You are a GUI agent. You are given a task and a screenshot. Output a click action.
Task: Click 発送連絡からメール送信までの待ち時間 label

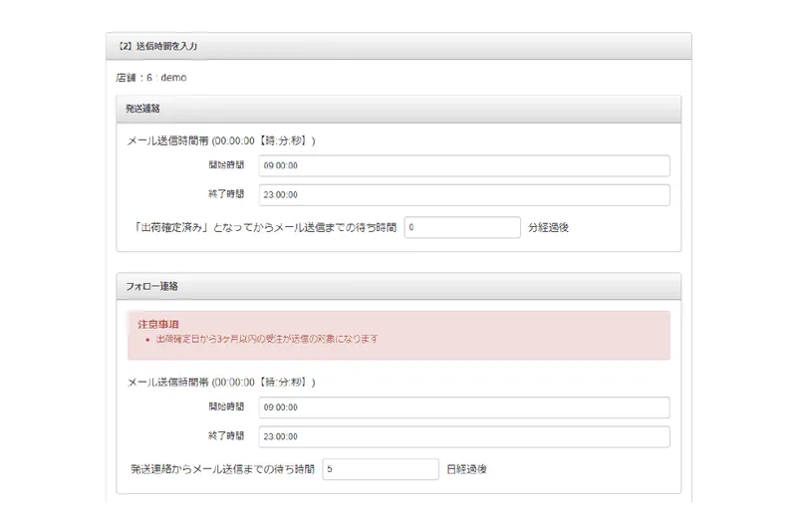click(x=222, y=469)
